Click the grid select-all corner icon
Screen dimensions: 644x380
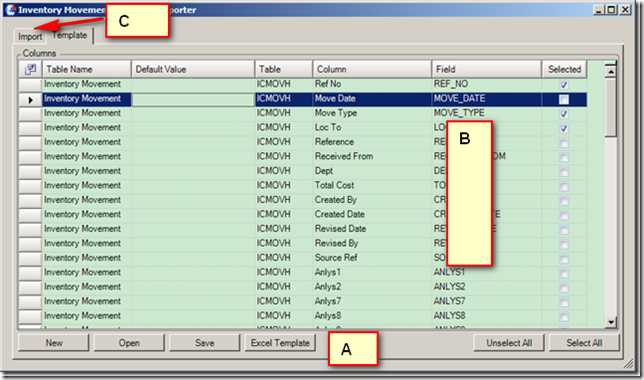tap(30, 69)
